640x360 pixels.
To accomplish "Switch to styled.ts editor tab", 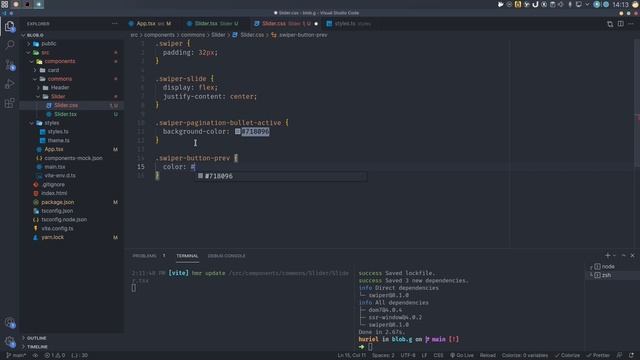I will (351, 24).
